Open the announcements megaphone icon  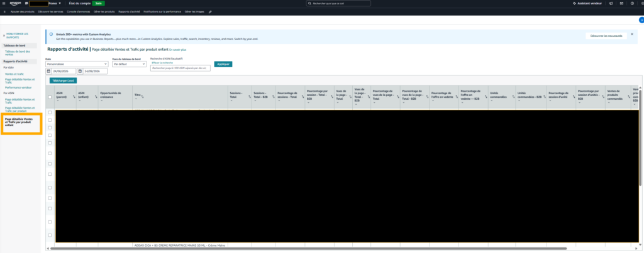point(611,3)
